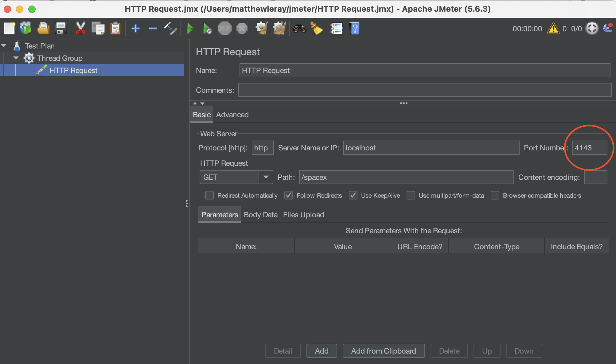
Task: Click the panel collapse up arrow
Action: tap(195, 103)
